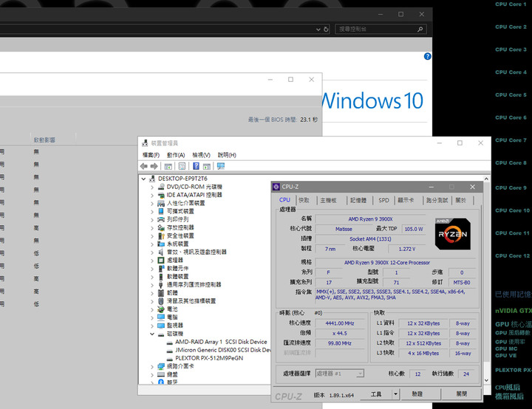Click the 處理器 green chip icon in Device Manager

(161, 260)
